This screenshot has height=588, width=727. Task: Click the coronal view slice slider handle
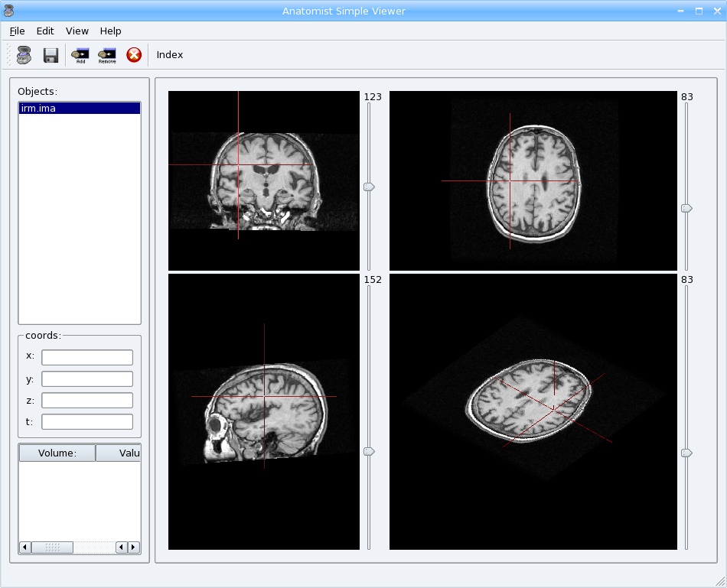coord(369,187)
